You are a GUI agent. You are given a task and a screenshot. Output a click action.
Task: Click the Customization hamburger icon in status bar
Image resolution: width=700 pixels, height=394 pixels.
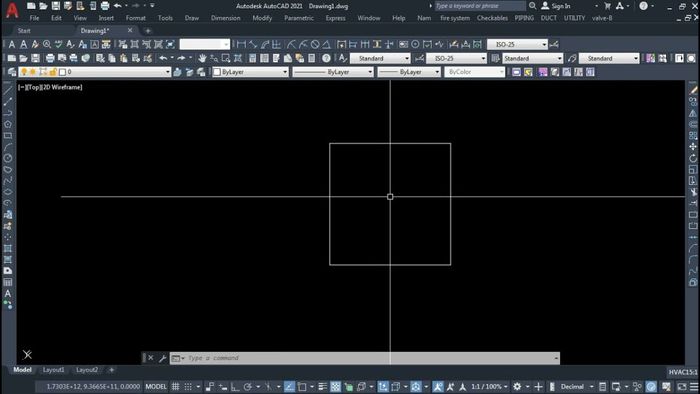[x=694, y=386]
